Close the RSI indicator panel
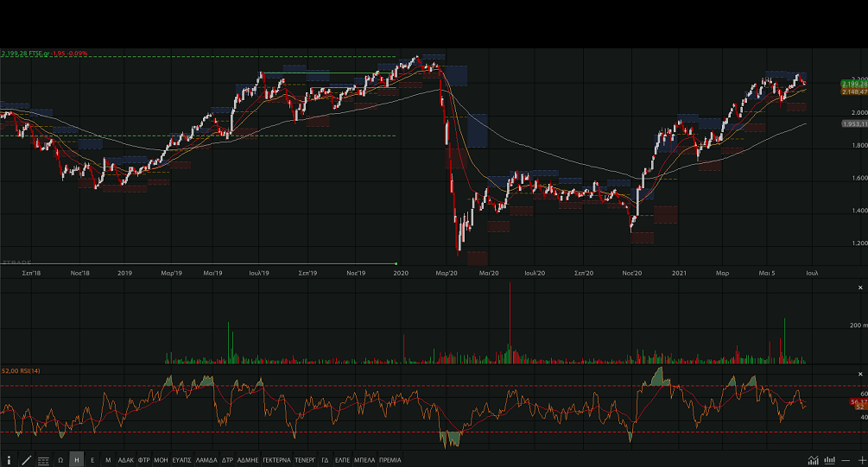Viewport: 868px width, 467px height. [860, 374]
